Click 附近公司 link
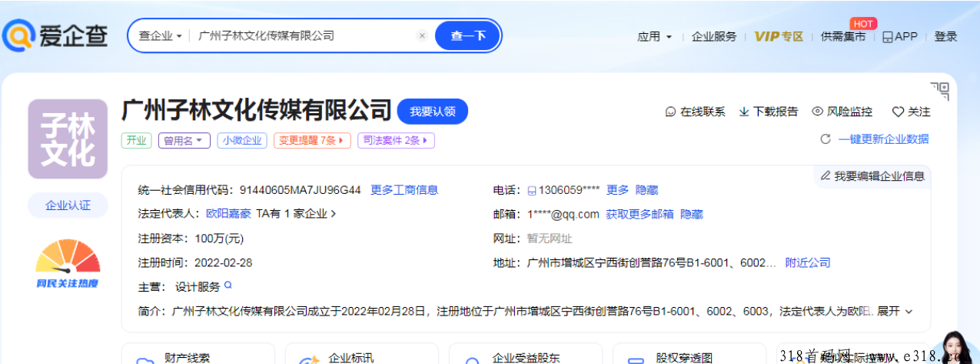This screenshot has height=364, width=980. point(808,263)
